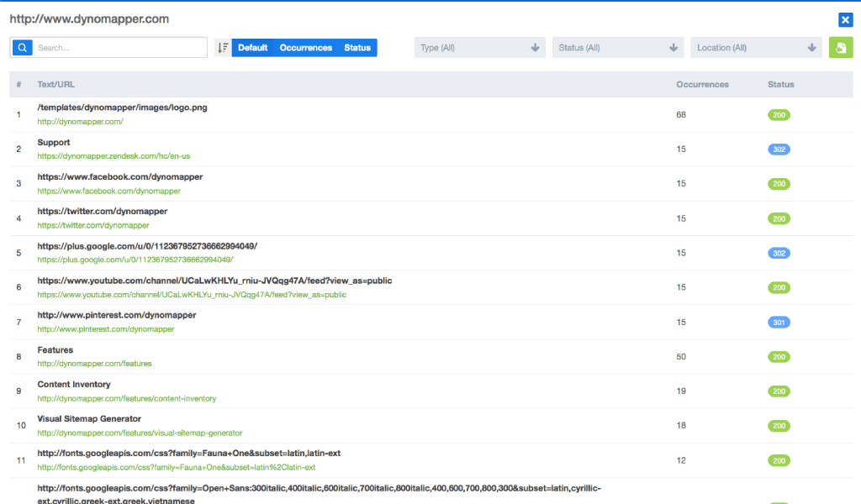Viewport: 861px width, 504px height.
Task: Close the dynomapper links dialog
Action: point(845,20)
